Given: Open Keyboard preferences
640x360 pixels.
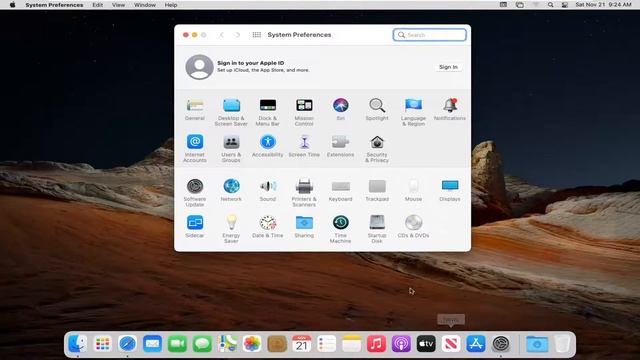Looking at the screenshot, I should click(340, 190).
